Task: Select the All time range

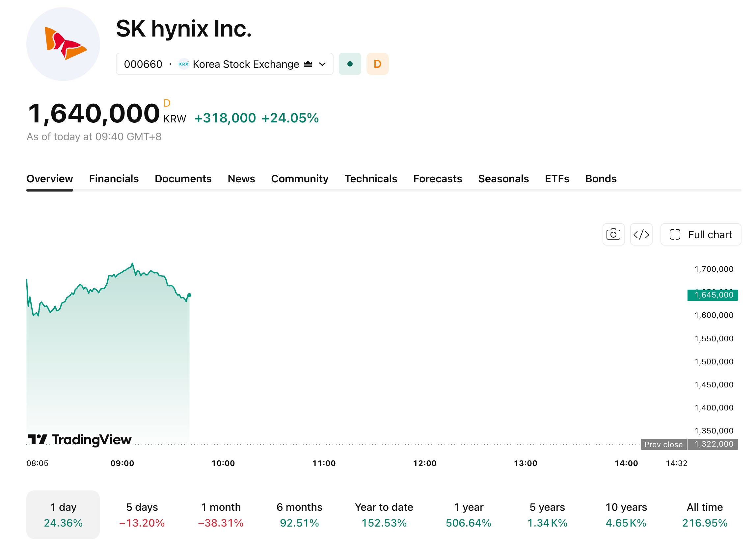Action: [705, 514]
